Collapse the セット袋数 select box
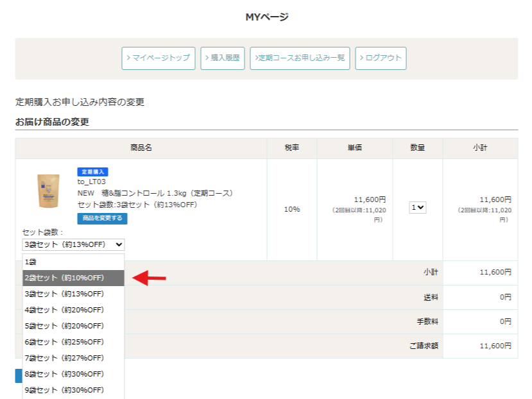Image resolution: width=532 pixels, height=399 pixels. pyautogui.click(x=73, y=244)
